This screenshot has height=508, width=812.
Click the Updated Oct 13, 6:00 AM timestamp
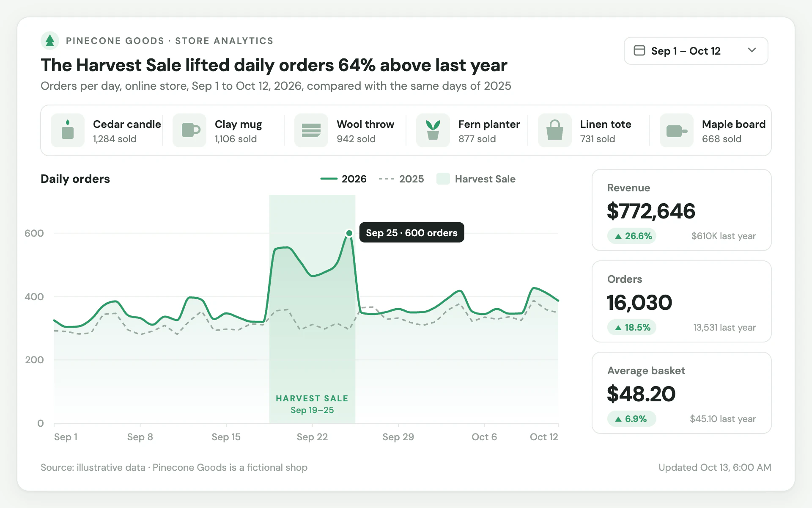(715, 467)
